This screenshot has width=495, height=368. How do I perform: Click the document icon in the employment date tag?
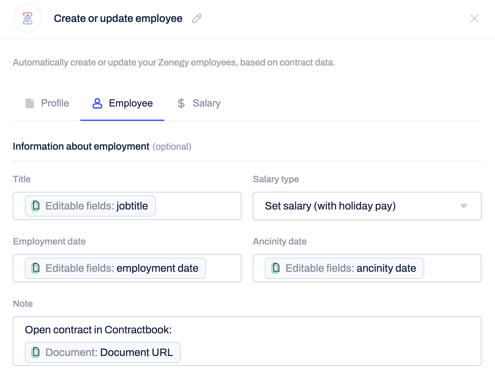point(35,268)
